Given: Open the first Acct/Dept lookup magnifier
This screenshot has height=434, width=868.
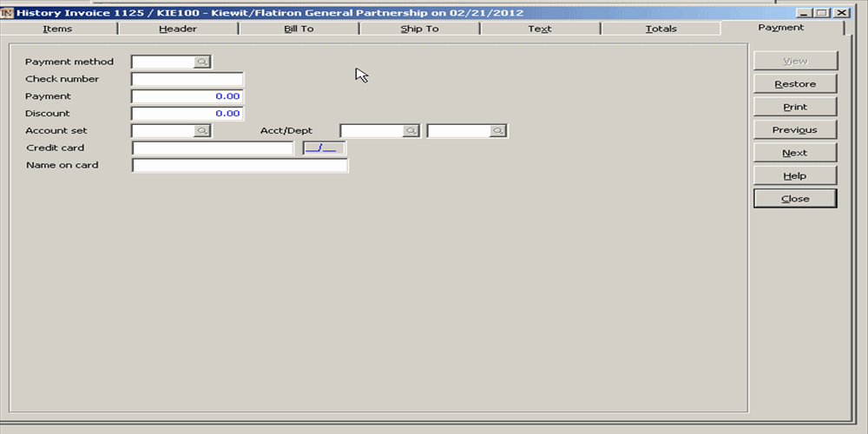Looking at the screenshot, I should (411, 131).
